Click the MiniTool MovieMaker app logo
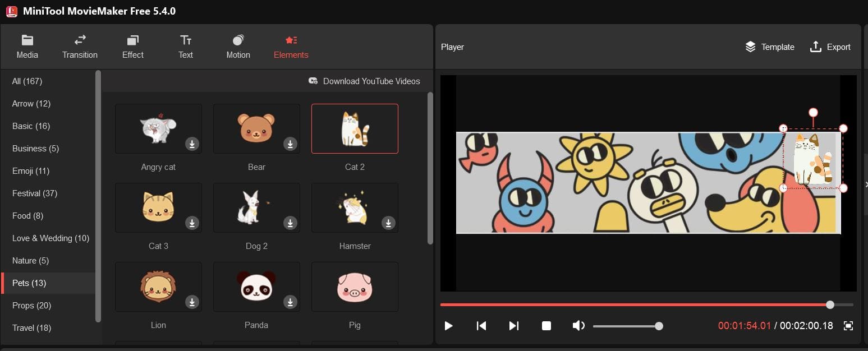 11,11
